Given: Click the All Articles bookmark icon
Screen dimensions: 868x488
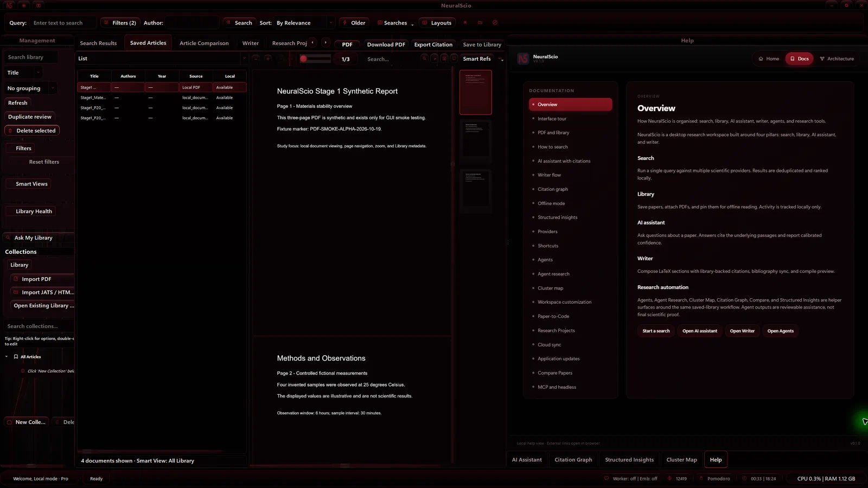Looking at the screenshot, I should click(x=16, y=357).
